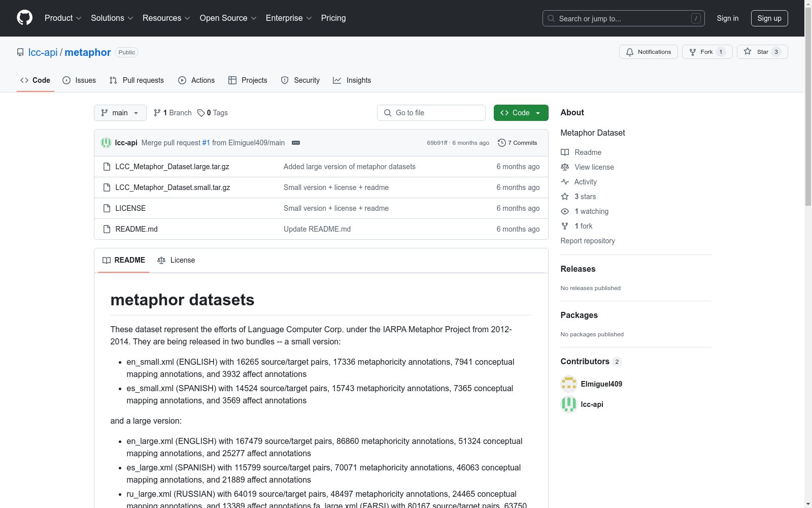Image resolution: width=812 pixels, height=508 pixels.
Task: Click the book icon beside Readme in About
Action: tap(565, 152)
